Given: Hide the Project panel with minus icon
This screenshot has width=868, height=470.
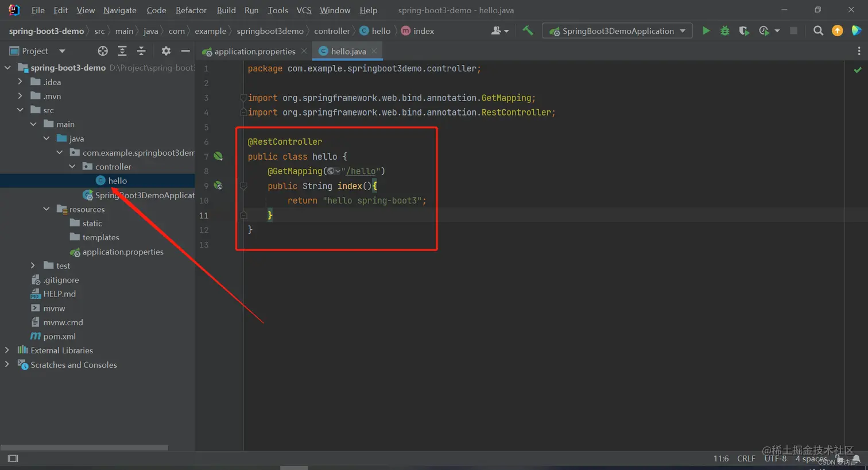Looking at the screenshot, I should pos(185,51).
